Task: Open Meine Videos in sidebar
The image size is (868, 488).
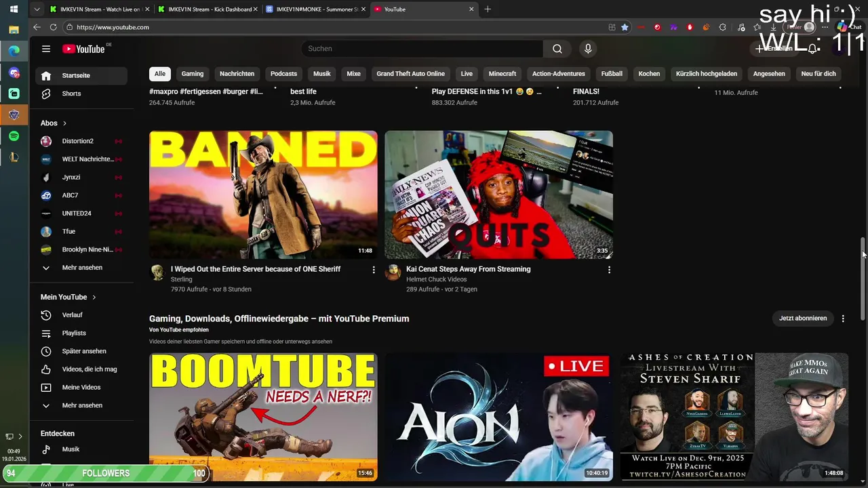Action: pyautogui.click(x=81, y=387)
